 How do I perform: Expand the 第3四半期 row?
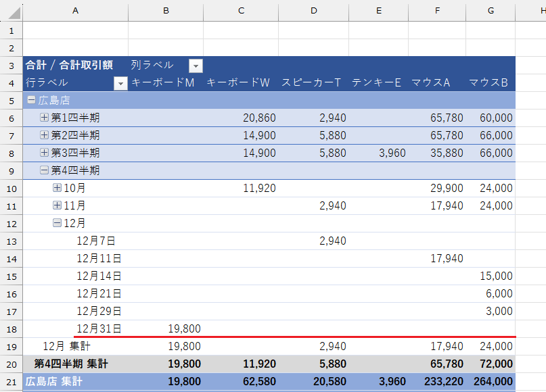pos(45,153)
